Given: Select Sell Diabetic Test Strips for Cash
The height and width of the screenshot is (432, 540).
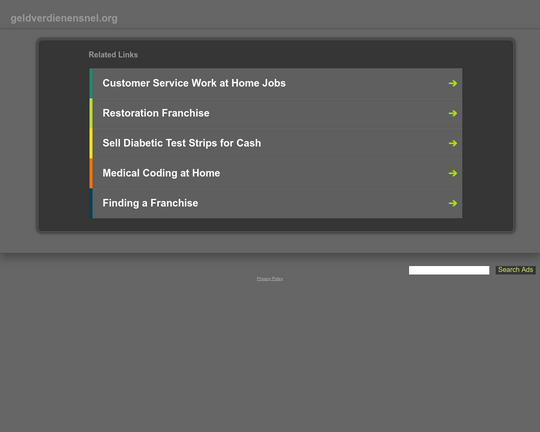Looking at the screenshot, I should coord(181,143).
